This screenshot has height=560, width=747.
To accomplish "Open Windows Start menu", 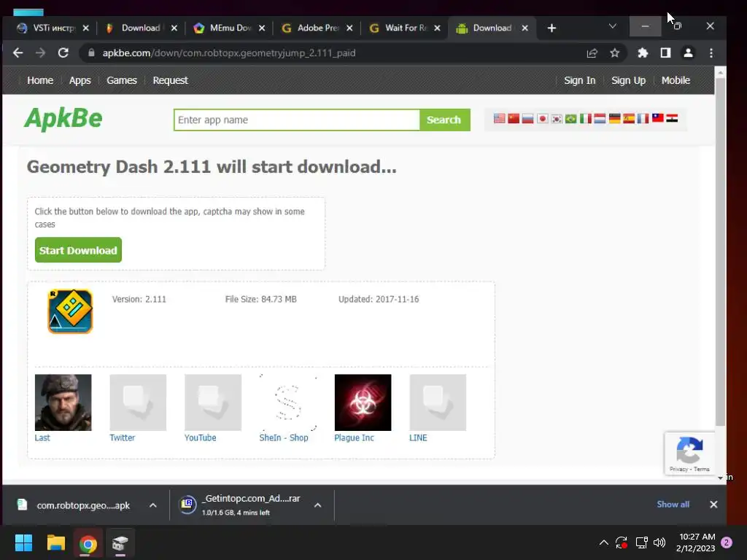I will click(x=23, y=542).
